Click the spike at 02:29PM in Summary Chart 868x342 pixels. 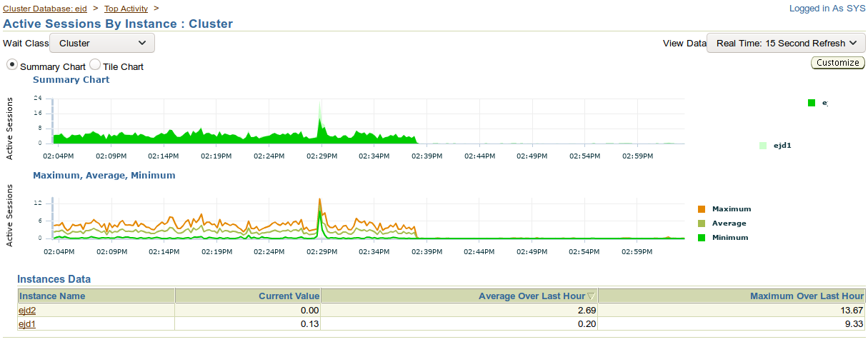320,114
